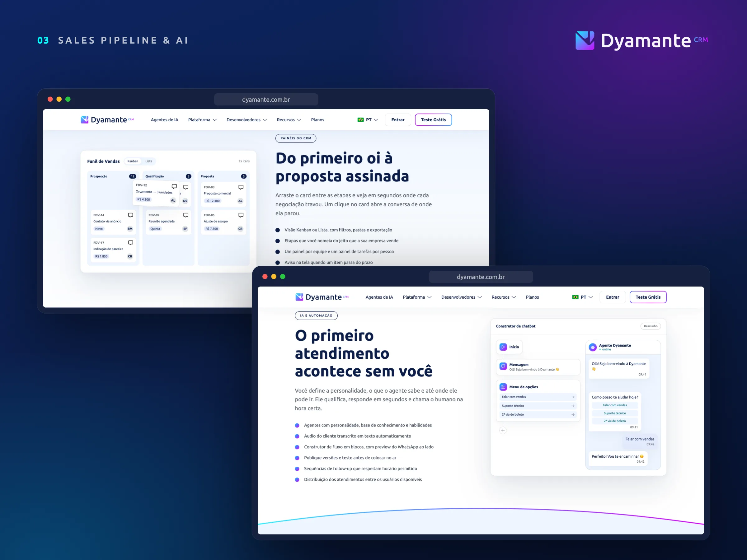Click the Início play block icon
747x560 pixels.
pos(503,347)
